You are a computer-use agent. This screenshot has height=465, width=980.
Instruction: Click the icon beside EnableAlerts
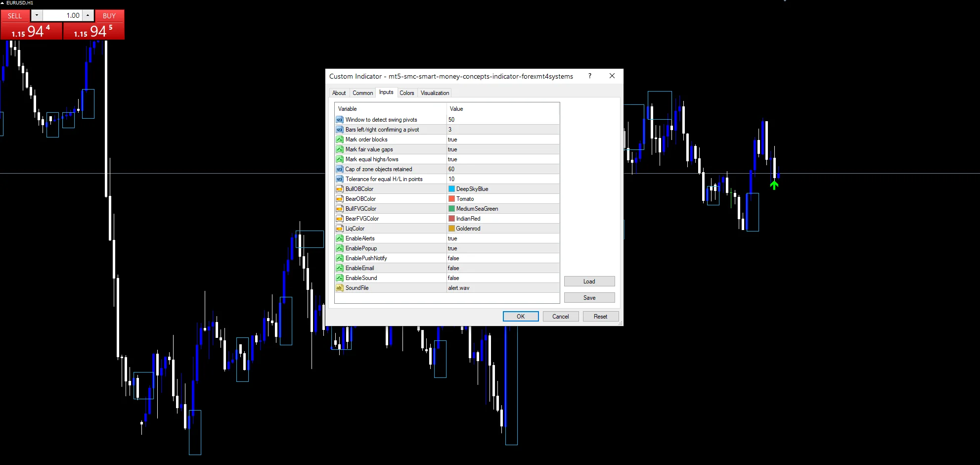[339, 238]
